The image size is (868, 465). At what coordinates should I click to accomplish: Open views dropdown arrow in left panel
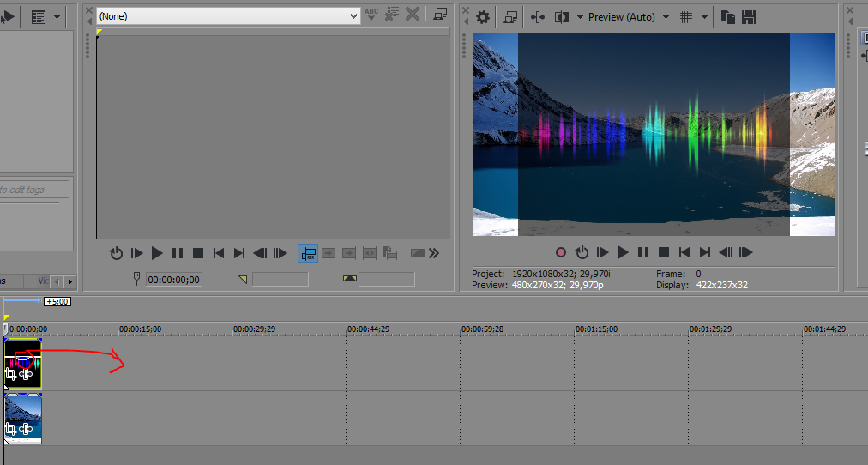pyautogui.click(x=57, y=17)
